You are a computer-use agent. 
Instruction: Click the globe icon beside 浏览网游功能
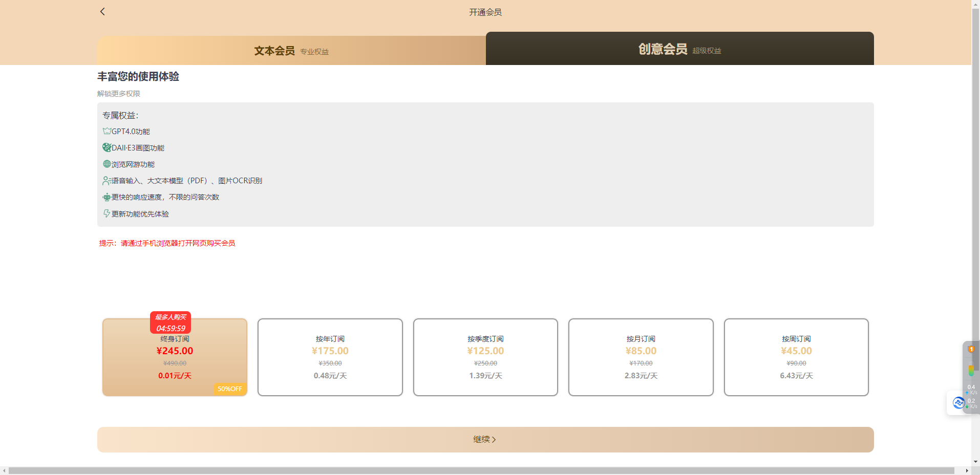coord(106,164)
